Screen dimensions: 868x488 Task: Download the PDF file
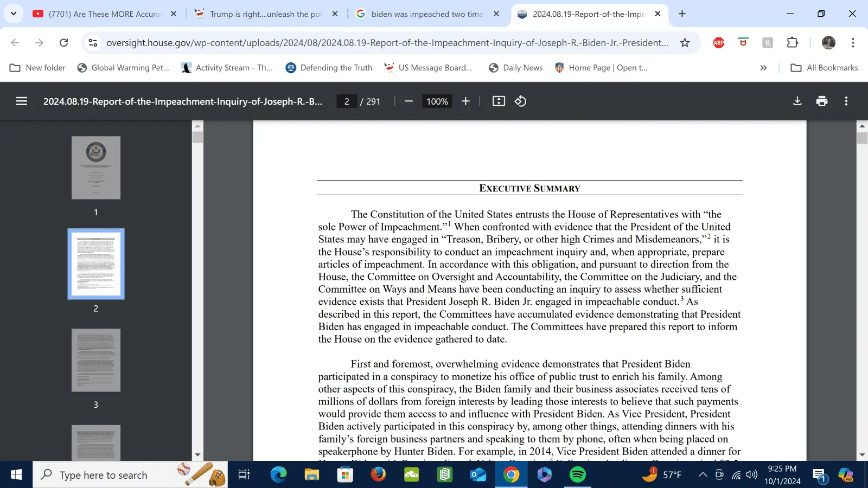[797, 101]
